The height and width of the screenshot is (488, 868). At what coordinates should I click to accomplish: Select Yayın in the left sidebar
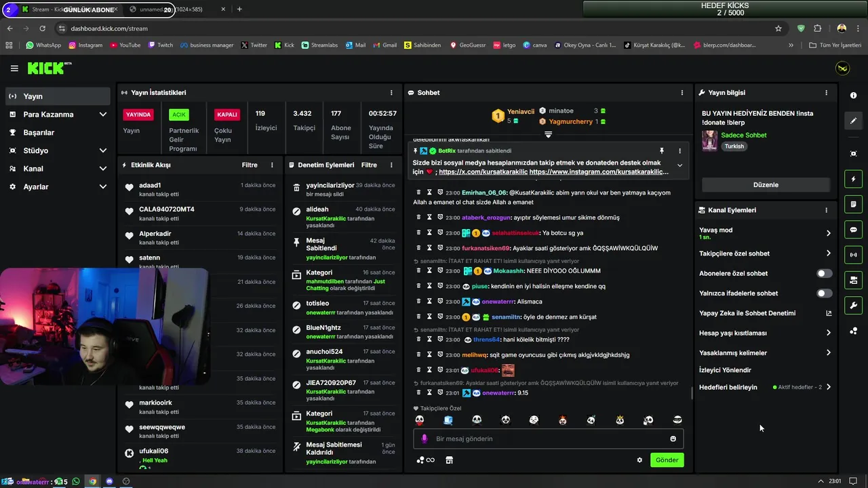point(58,96)
